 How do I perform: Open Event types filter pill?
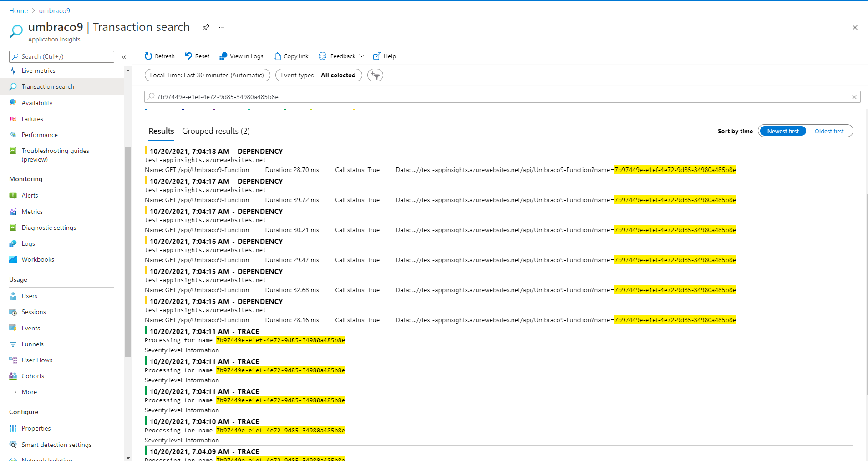(318, 75)
